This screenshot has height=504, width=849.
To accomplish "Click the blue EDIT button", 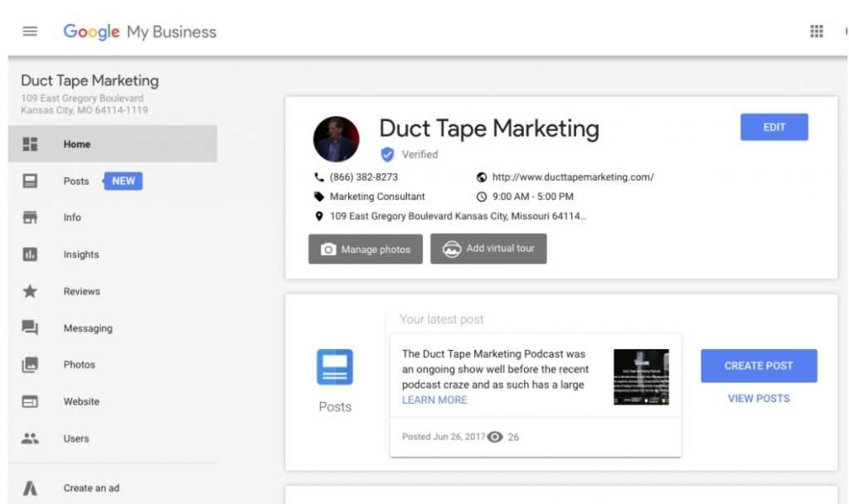I will 774,127.
